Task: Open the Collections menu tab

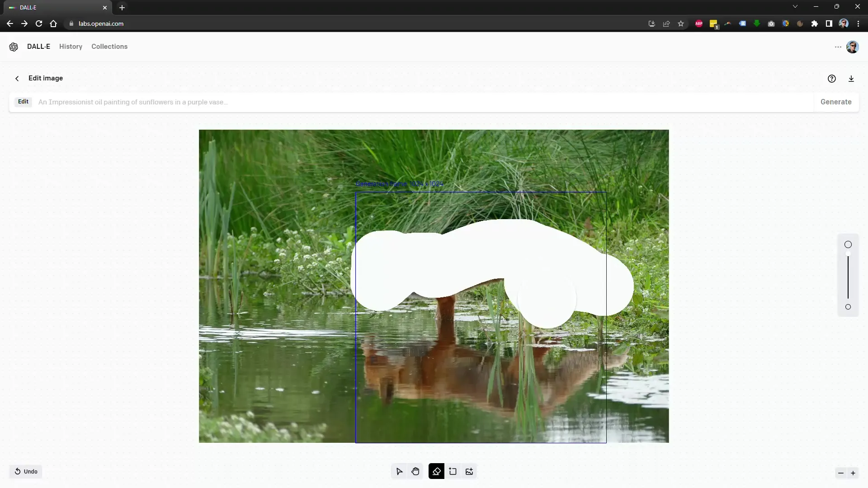Action: click(x=110, y=47)
